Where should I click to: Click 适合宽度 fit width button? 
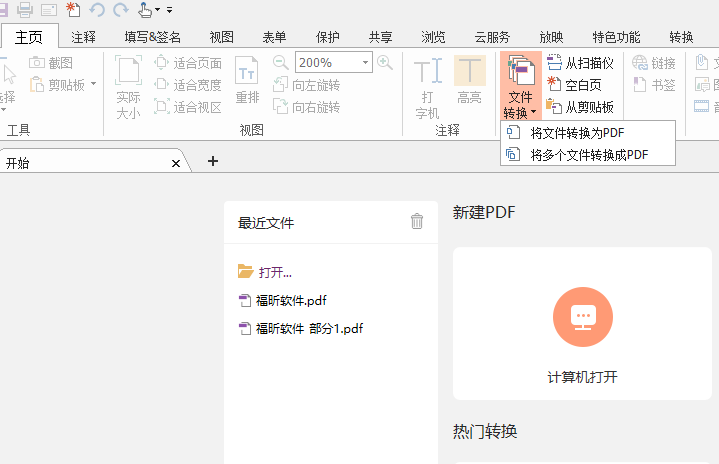188,85
